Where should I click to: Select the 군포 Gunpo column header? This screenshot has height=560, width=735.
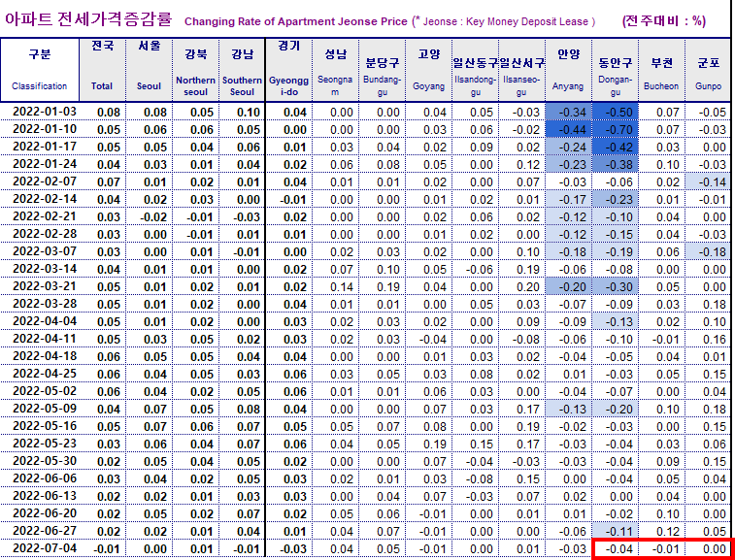[708, 70]
